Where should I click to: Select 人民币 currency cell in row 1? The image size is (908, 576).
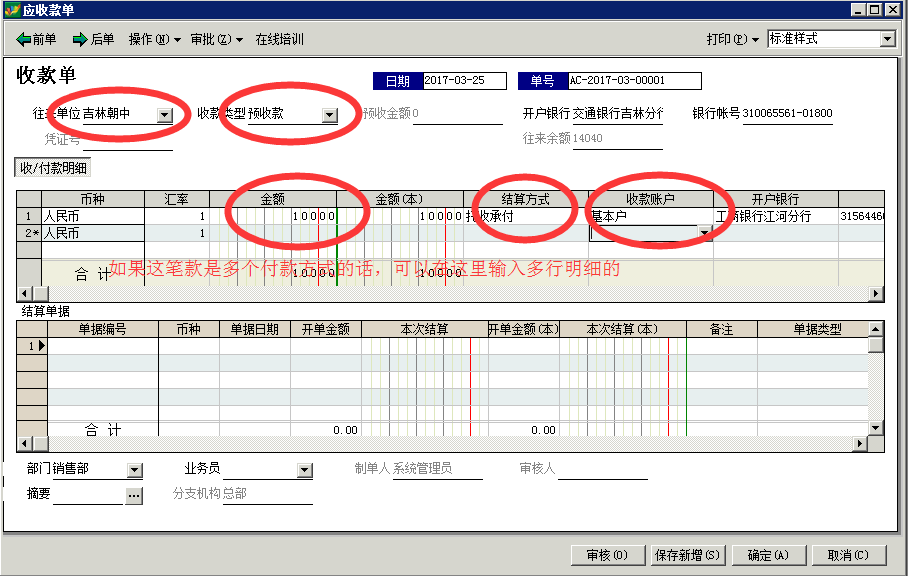click(93, 216)
